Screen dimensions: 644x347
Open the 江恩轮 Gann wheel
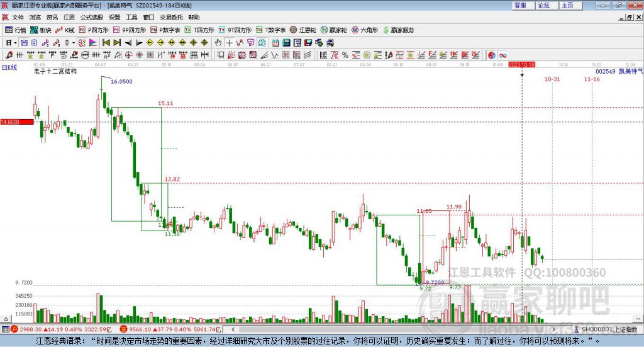(x=303, y=30)
